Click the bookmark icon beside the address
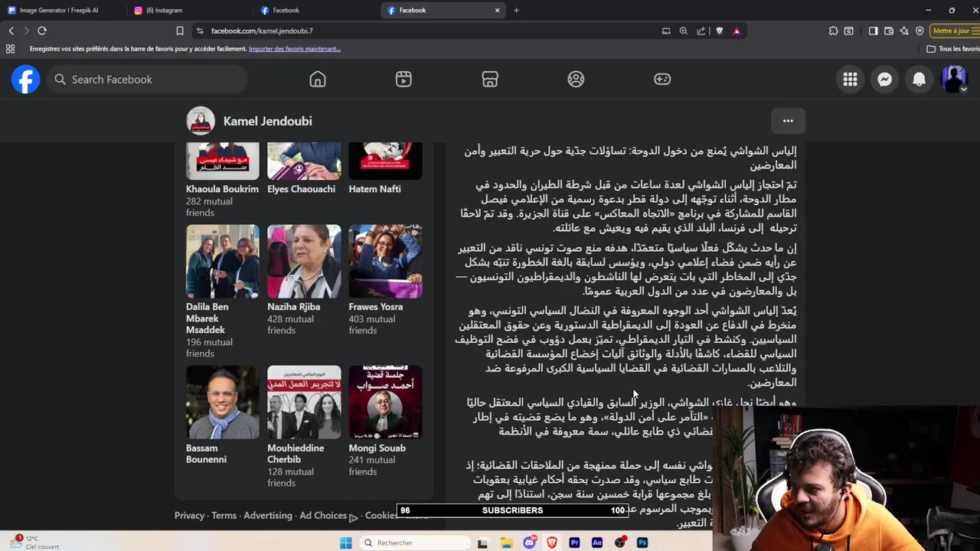 (x=179, y=31)
